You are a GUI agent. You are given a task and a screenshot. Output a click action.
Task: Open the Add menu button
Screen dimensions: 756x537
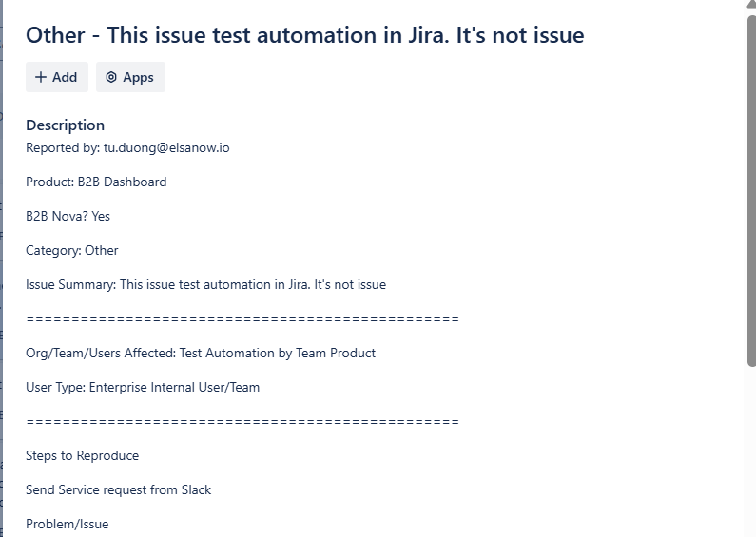click(x=57, y=77)
